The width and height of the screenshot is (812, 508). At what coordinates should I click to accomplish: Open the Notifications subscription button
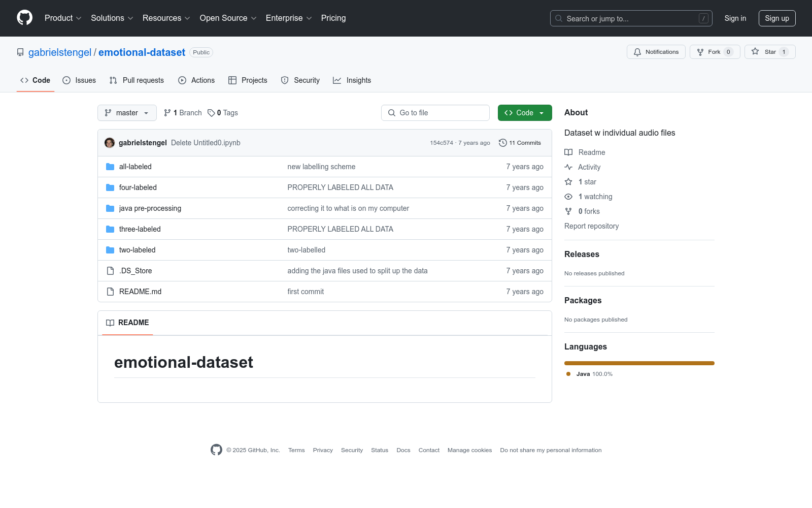pos(656,52)
